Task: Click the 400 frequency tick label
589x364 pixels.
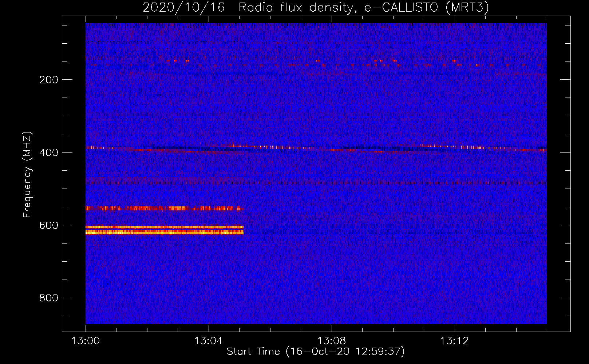Action: pos(49,153)
